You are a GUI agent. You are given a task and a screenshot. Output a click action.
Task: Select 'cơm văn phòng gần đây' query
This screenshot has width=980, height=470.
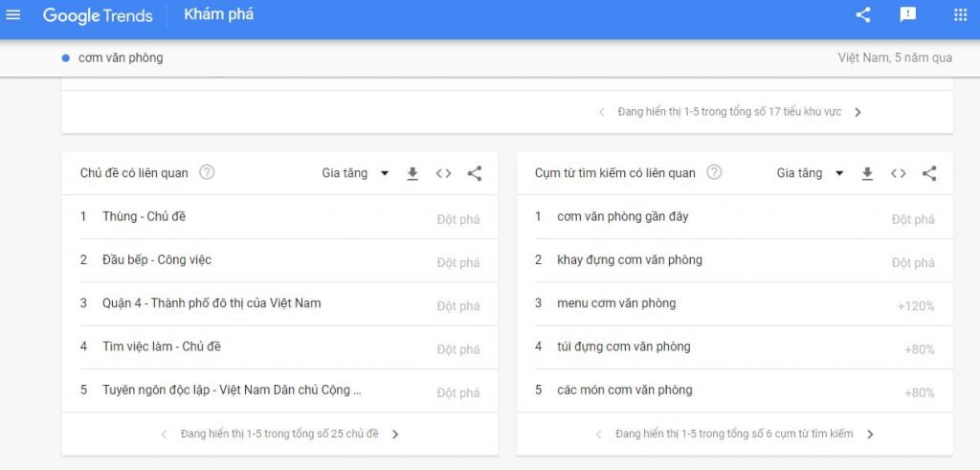[x=622, y=216]
